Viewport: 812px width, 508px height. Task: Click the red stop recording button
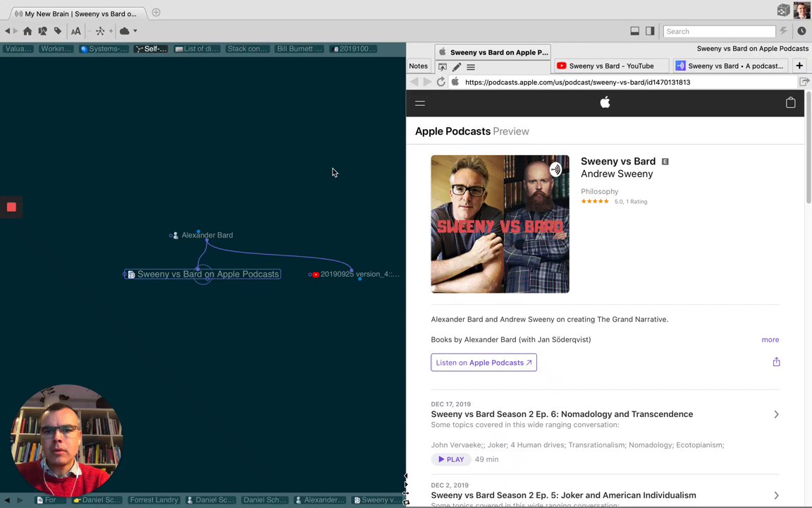11,207
